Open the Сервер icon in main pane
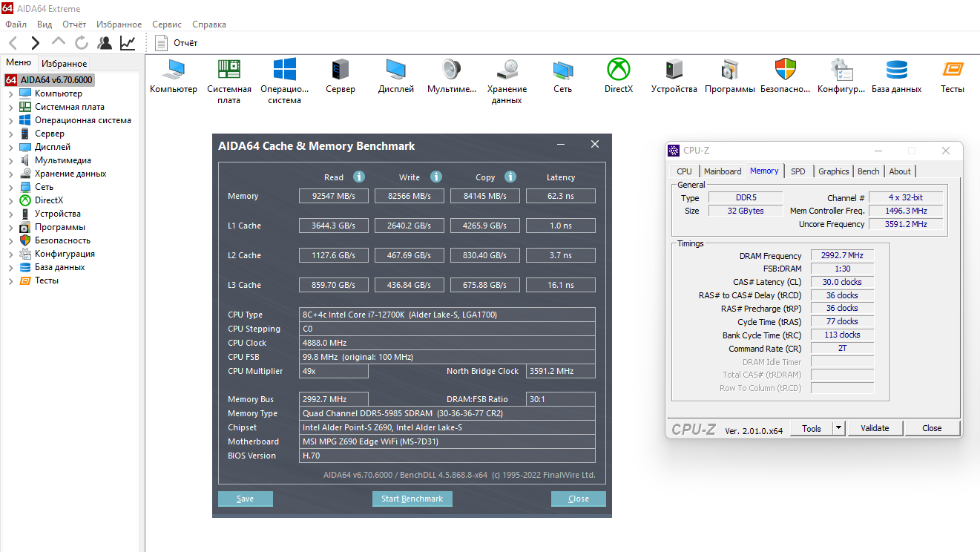This screenshot has height=552, width=980. pyautogui.click(x=341, y=70)
